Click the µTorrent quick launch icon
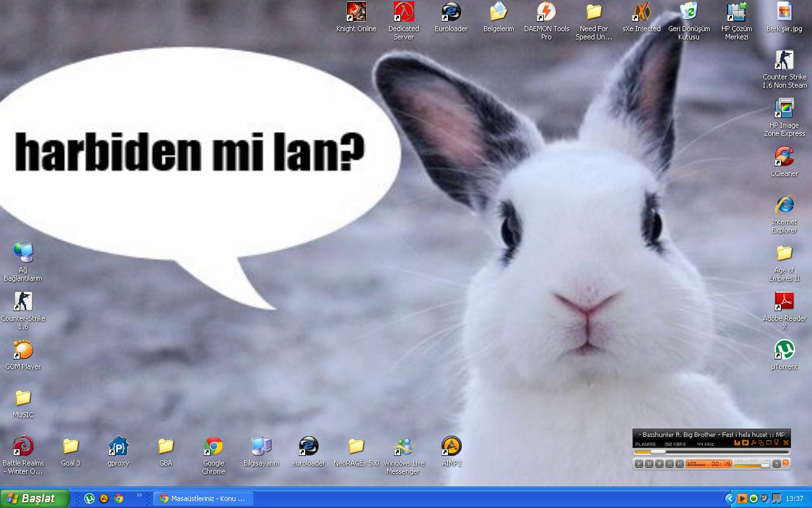 (89, 498)
